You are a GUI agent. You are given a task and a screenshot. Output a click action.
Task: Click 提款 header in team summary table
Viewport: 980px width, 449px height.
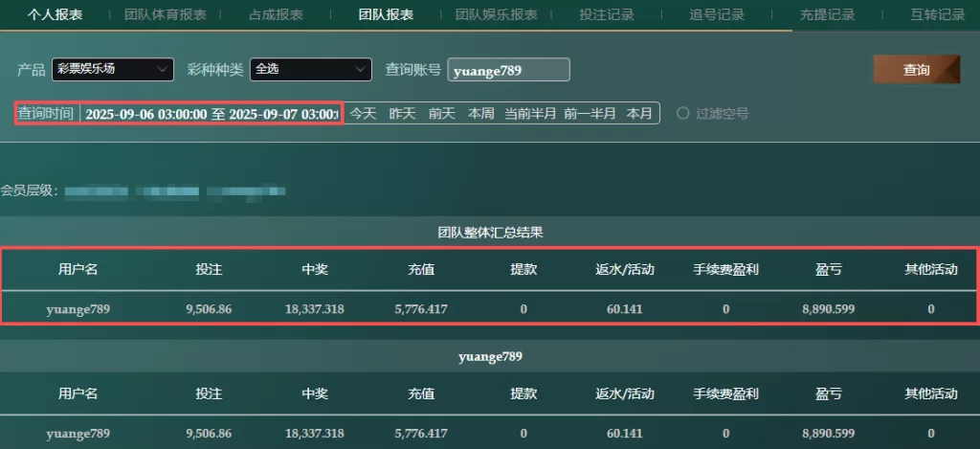(x=523, y=270)
